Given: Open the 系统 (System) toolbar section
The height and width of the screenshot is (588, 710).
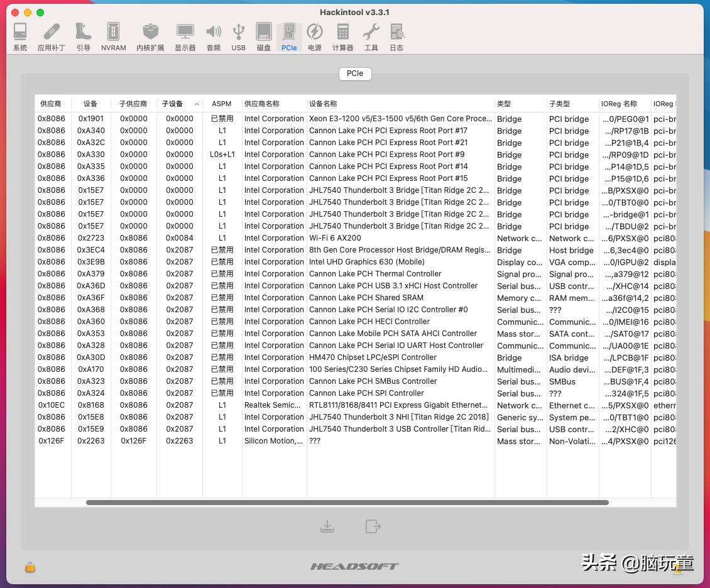Looking at the screenshot, I should (x=20, y=36).
